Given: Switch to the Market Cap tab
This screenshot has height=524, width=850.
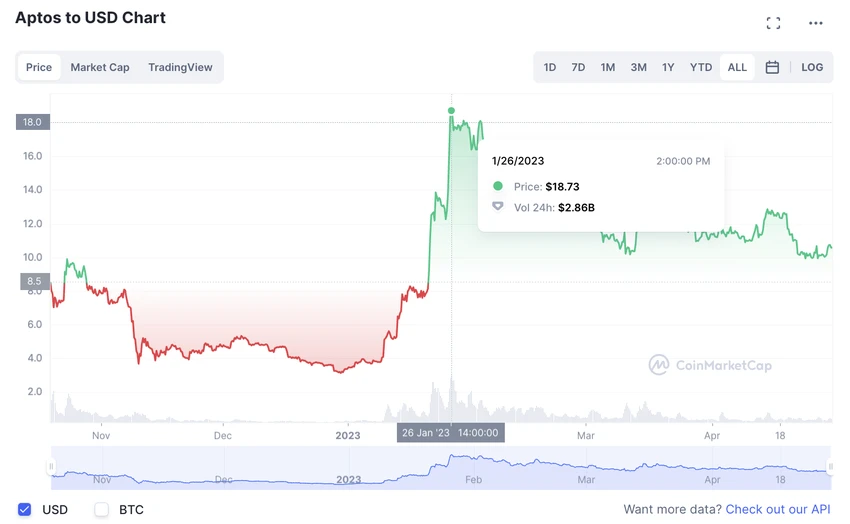Looking at the screenshot, I should point(100,67).
